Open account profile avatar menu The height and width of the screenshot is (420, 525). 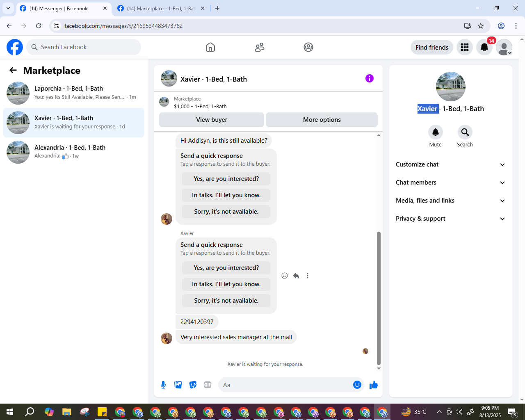pyautogui.click(x=504, y=47)
